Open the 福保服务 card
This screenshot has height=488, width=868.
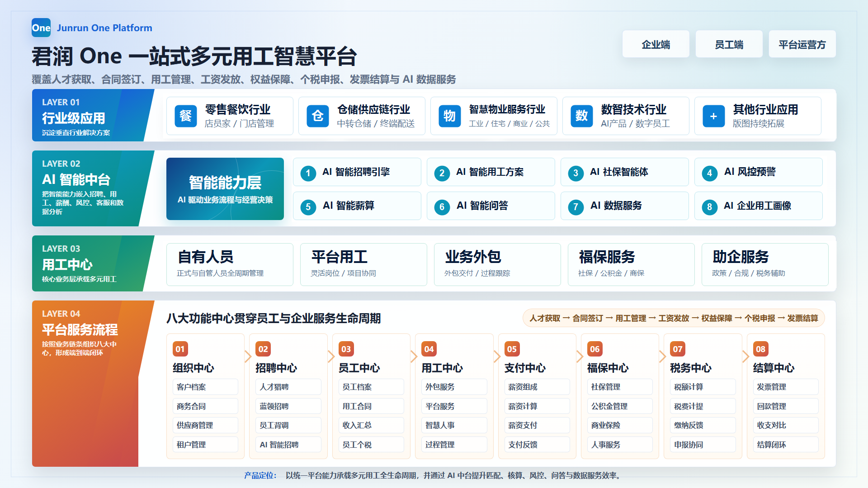point(631,264)
